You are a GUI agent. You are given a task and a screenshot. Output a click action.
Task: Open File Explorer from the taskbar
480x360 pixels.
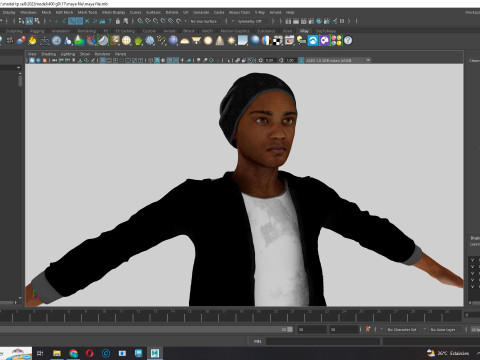pos(57,353)
